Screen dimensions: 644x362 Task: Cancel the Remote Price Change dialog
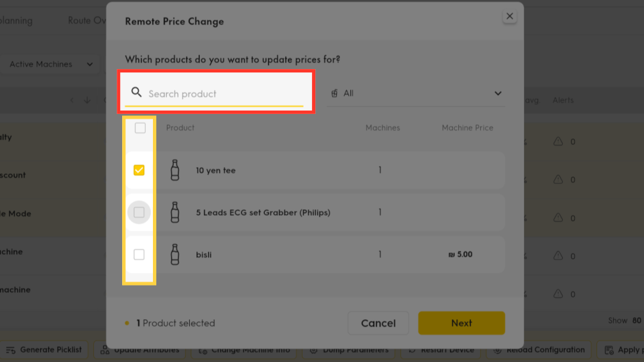pyautogui.click(x=378, y=323)
